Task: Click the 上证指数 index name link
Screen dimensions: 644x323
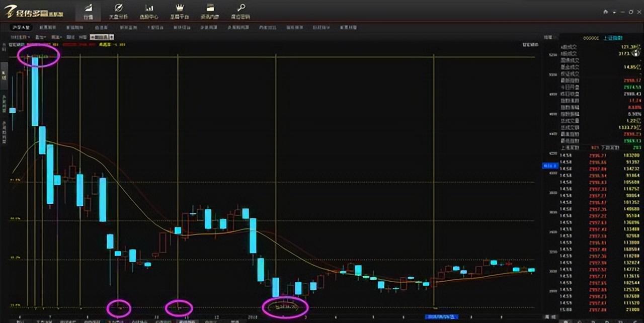Action: point(613,38)
